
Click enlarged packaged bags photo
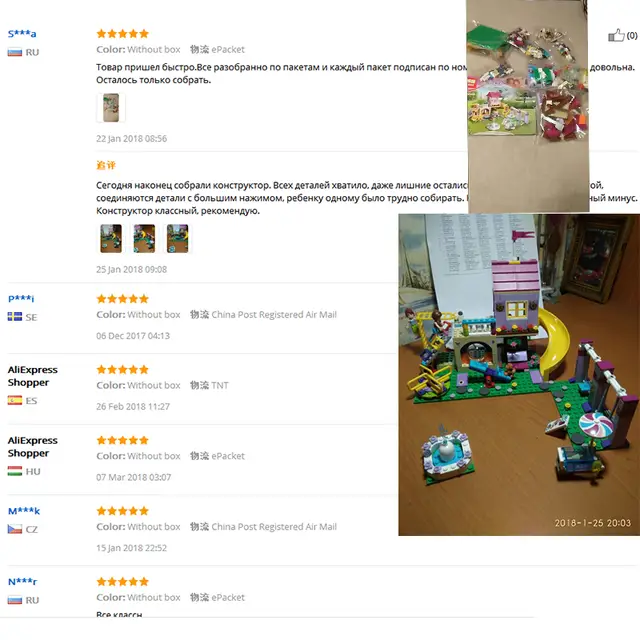point(528,106)
